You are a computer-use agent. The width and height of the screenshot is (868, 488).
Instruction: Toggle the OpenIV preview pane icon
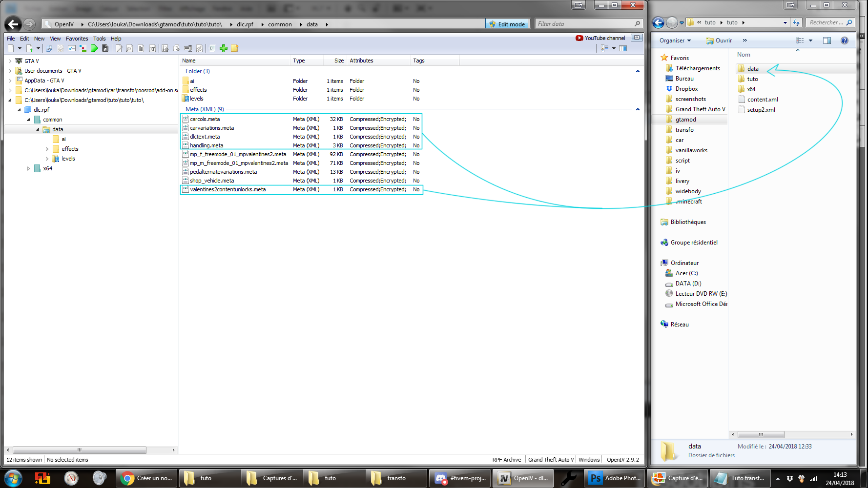click(x=623, y=48)
